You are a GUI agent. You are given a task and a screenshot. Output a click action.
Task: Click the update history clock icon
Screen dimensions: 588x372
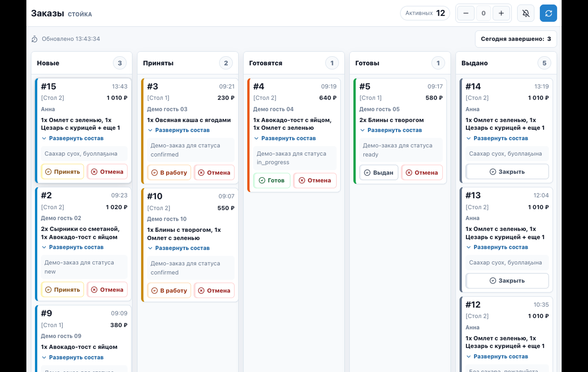click(35, 39)
